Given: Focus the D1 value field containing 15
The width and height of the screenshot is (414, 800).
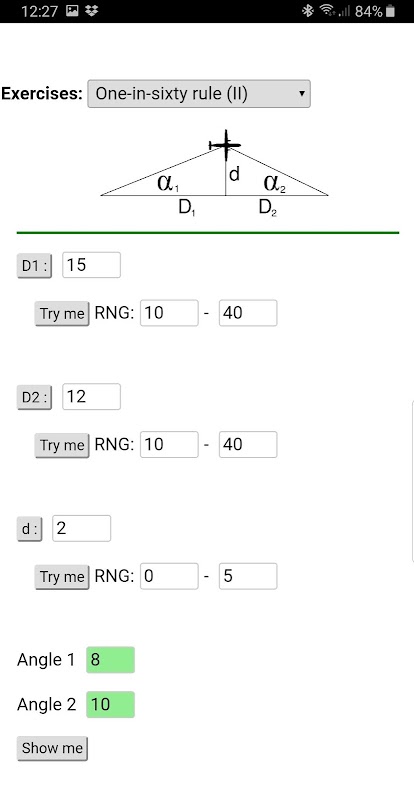Looking at the screenshot, I should tap(91, 265).
